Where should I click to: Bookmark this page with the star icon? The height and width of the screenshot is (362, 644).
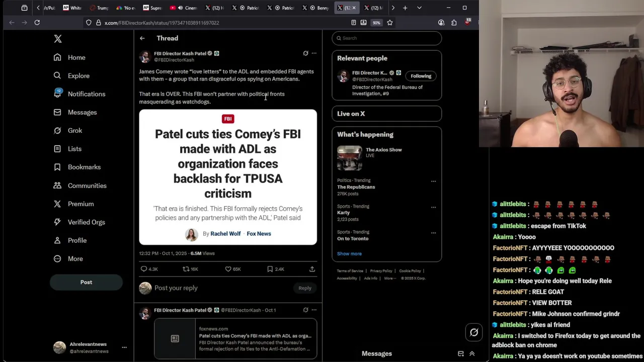[389, 23]
